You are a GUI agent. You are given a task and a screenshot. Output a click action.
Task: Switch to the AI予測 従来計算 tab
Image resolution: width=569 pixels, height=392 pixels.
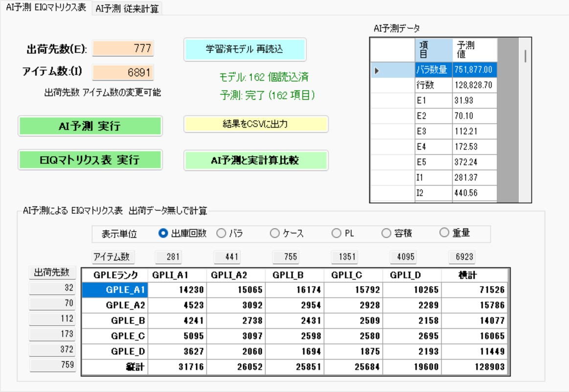[x=127, y=8]
